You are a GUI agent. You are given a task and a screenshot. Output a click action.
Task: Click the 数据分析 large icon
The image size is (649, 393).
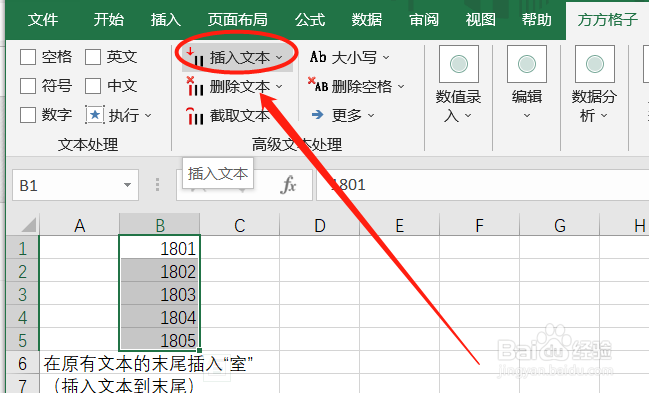point(595,64)
